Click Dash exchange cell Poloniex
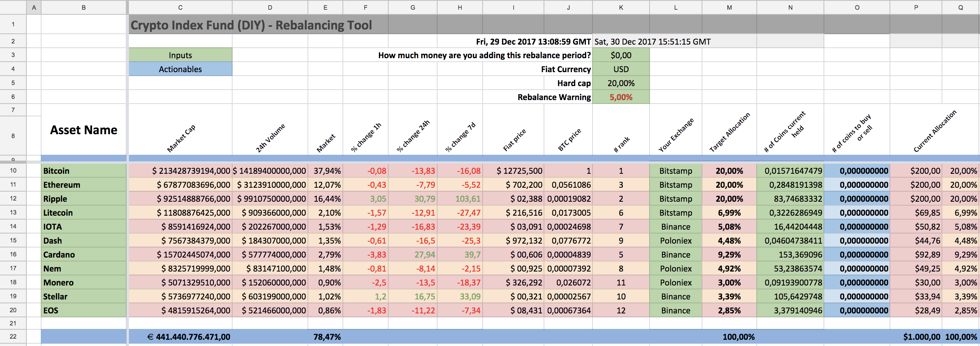The height and width of the screenshot is (346, 980). (x=676, y=240)
